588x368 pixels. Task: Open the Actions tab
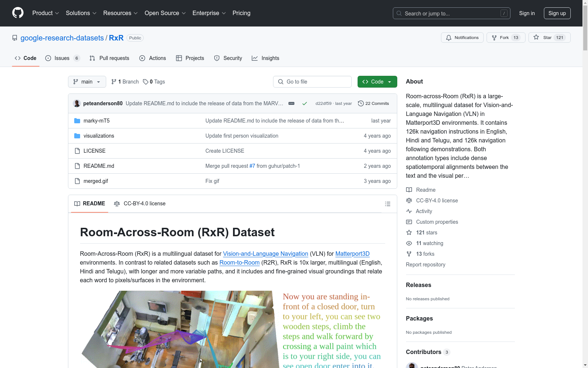153,58
